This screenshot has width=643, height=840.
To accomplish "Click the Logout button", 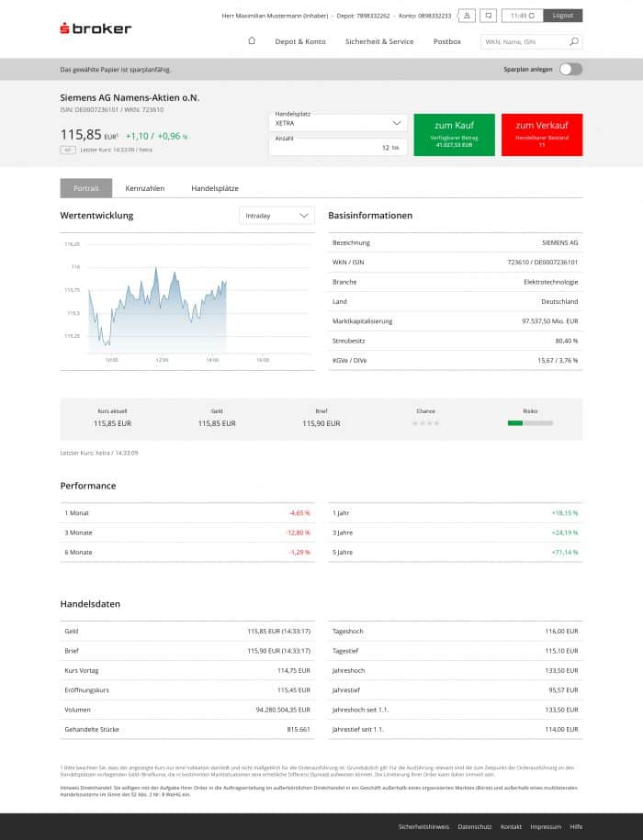I will [562, 16].
